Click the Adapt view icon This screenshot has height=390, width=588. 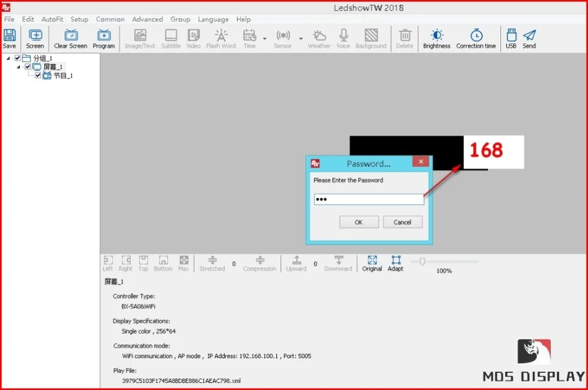pos(396,264)
